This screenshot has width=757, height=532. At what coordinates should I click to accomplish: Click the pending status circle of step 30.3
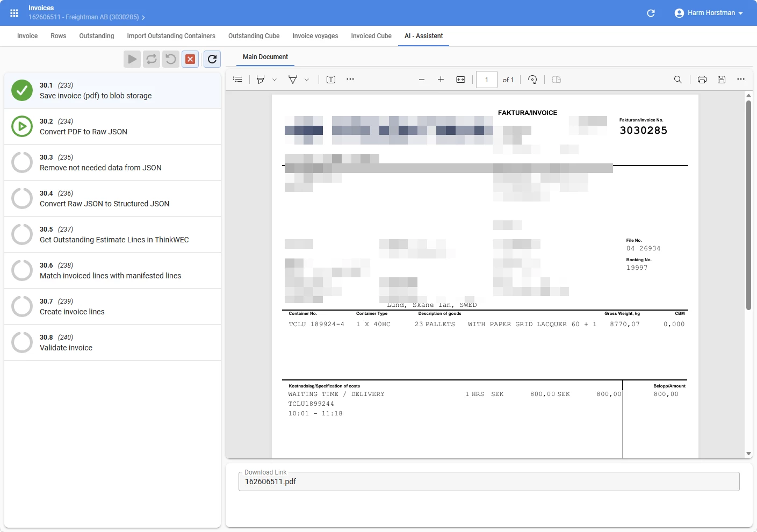click(x=22, y=162)
